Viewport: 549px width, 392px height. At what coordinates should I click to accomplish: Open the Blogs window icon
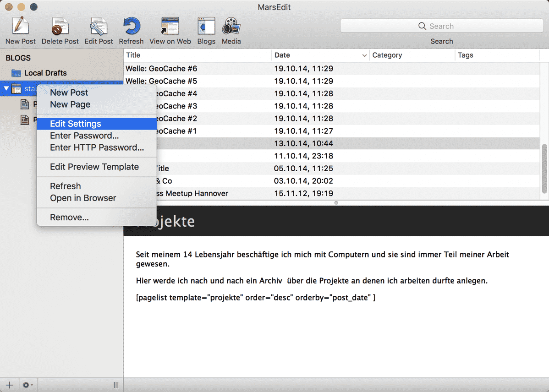click(x=206, y=27)
